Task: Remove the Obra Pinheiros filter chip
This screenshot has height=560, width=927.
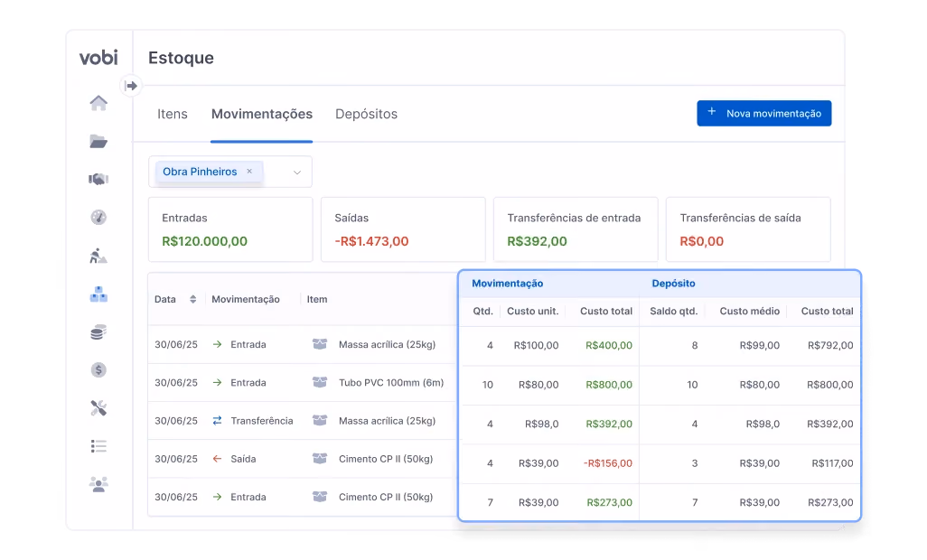Action: [249, 172]
